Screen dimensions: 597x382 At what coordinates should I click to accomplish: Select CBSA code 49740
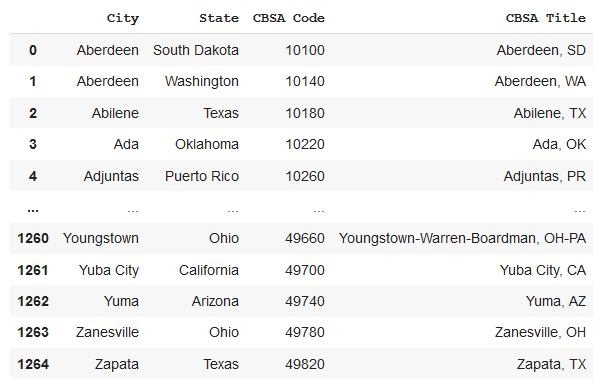(x=305, y=301)
